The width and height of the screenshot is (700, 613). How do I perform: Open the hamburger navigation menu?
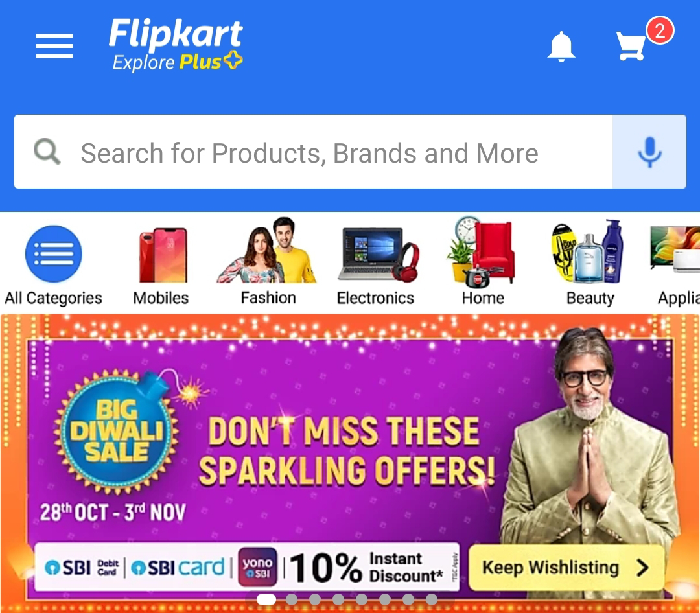[x=54, y=46]
